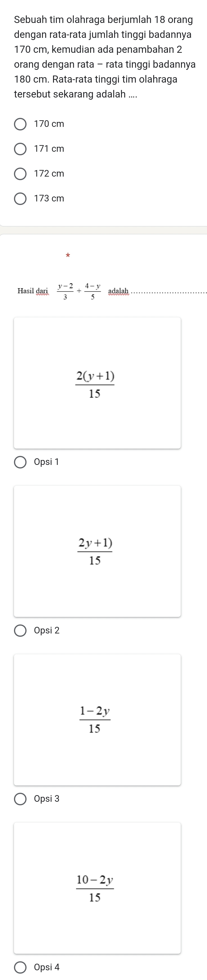
Task: Click the word 'adalah' in question
Action: tap(118, 291)
